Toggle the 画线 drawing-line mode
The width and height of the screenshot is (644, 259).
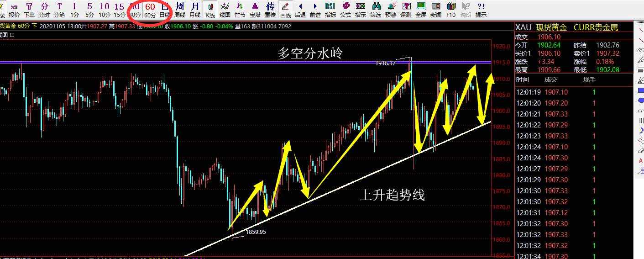click(285, 10)
